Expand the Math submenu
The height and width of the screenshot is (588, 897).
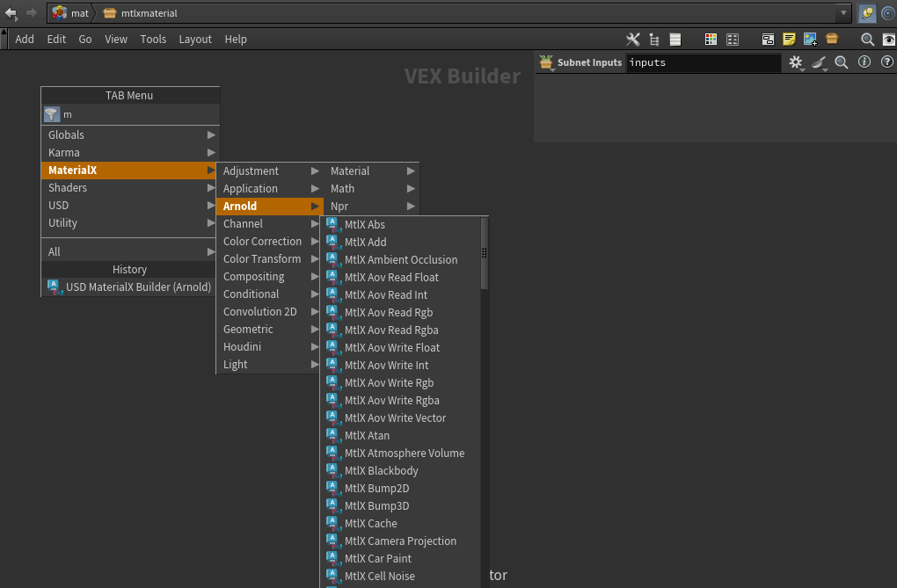click(x=372, y=189)
